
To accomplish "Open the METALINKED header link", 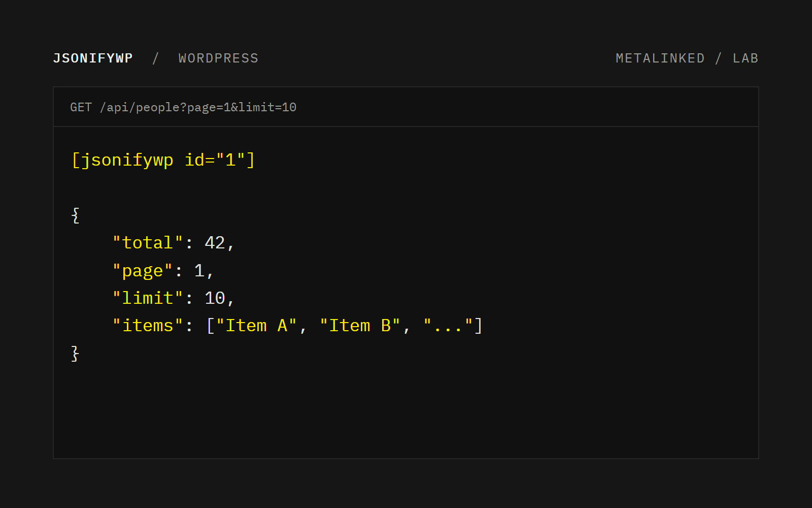I will click(x=660, y=58).
